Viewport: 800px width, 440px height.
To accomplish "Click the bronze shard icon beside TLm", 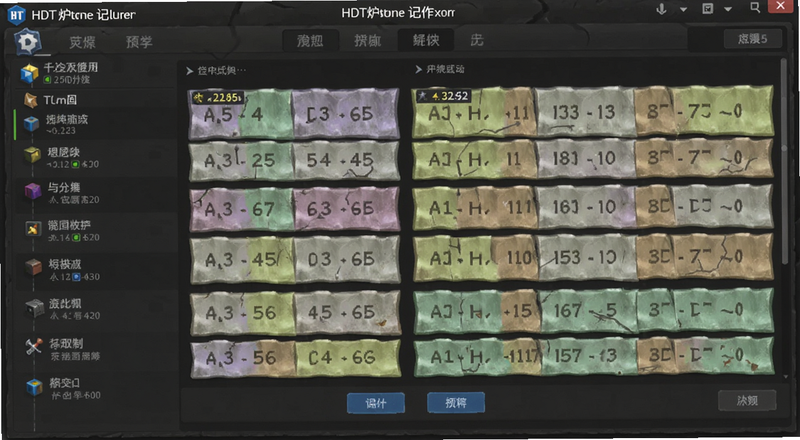I will click(x=31, y=100).
